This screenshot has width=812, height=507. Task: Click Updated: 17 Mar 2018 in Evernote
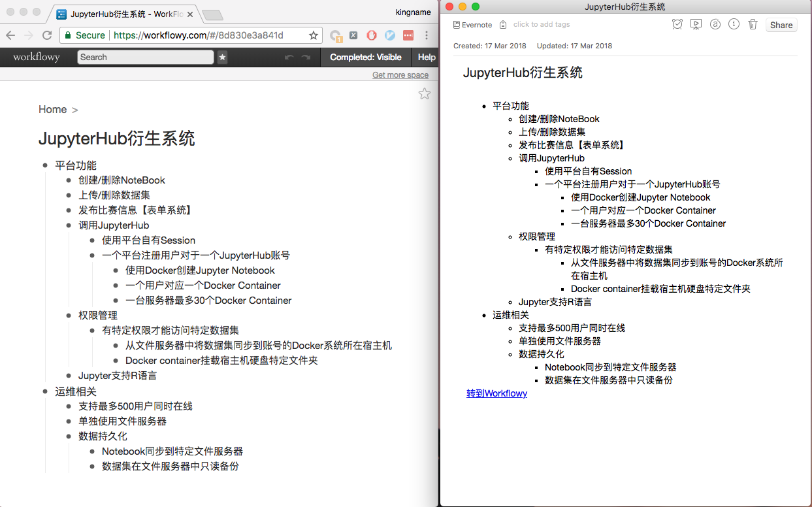tap(574, 46)
